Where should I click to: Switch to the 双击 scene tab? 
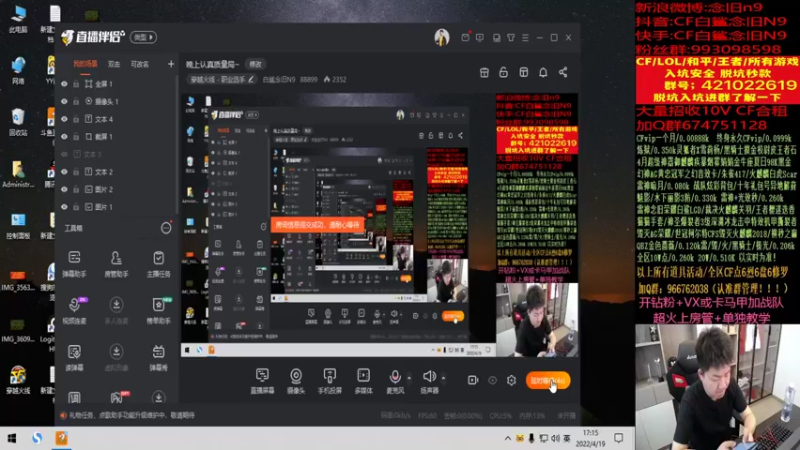point(114,64)
